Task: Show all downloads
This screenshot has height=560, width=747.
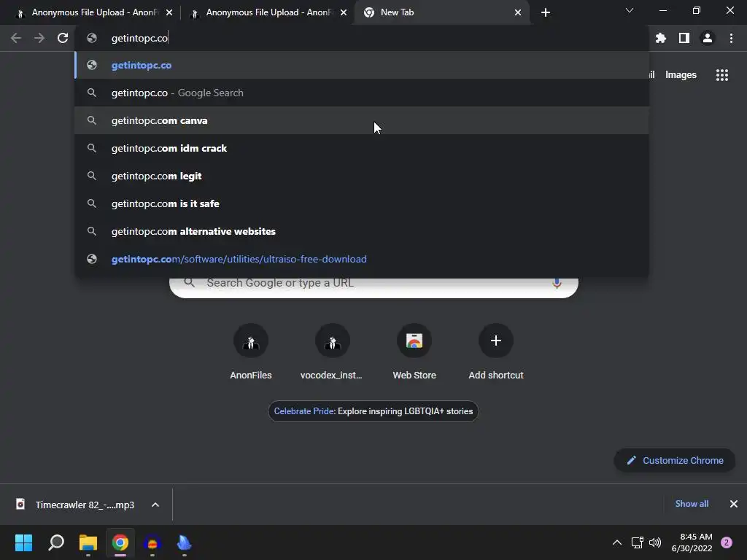Action: coord(692,504)
